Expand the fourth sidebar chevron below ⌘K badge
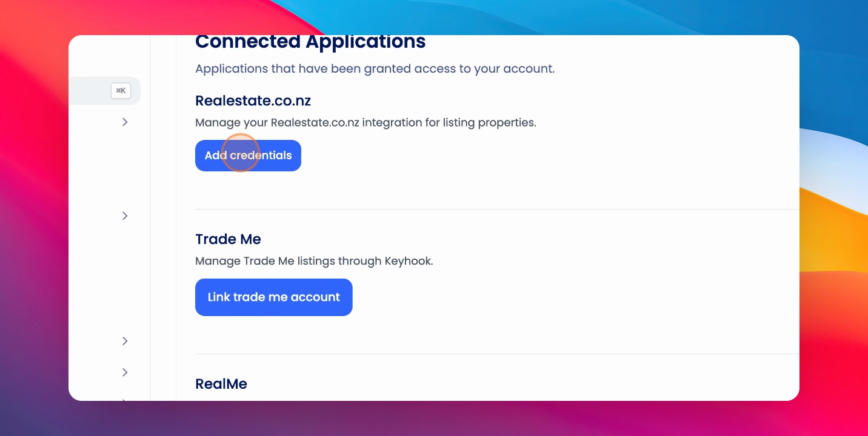This screenshot has height=436, width=868. (x=125, y=372)
